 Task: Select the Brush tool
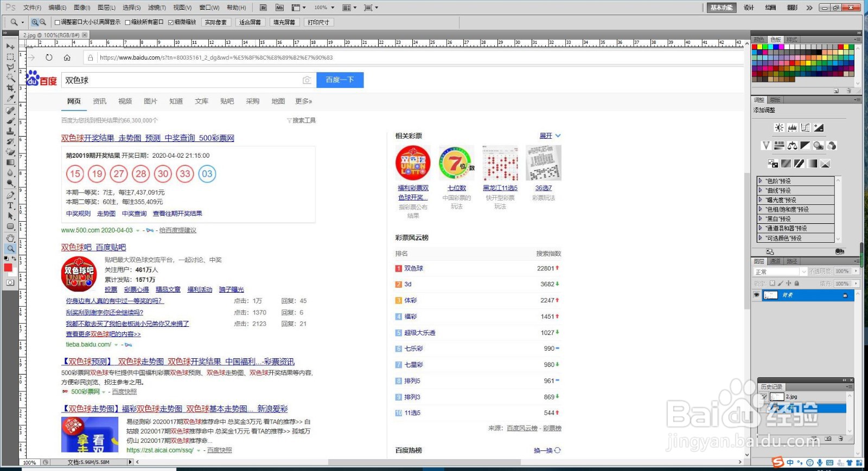[x=10, y=120]
